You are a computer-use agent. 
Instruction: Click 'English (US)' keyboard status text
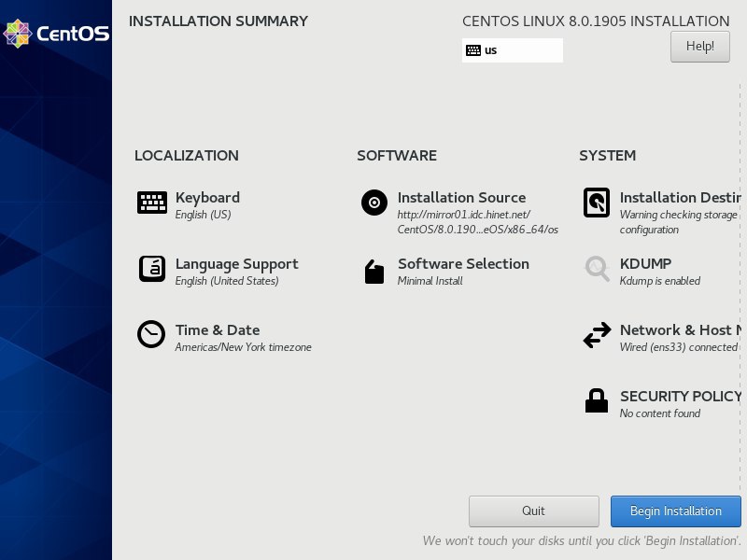tap(203, 215)
